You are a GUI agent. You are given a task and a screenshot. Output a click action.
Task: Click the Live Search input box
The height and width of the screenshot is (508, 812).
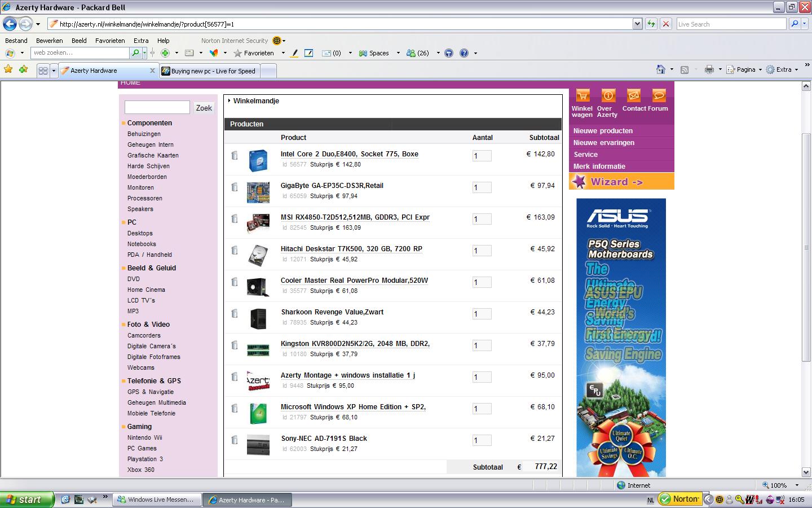click(x=731, y=24)
